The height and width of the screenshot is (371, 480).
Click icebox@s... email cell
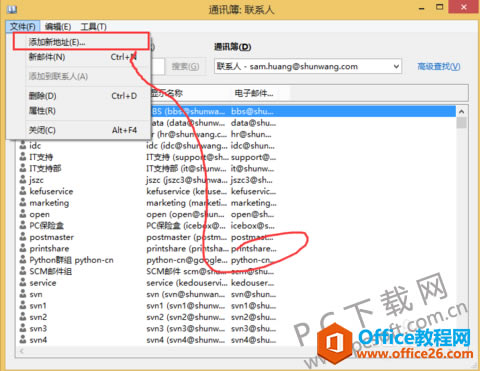[x=253, y=226]
